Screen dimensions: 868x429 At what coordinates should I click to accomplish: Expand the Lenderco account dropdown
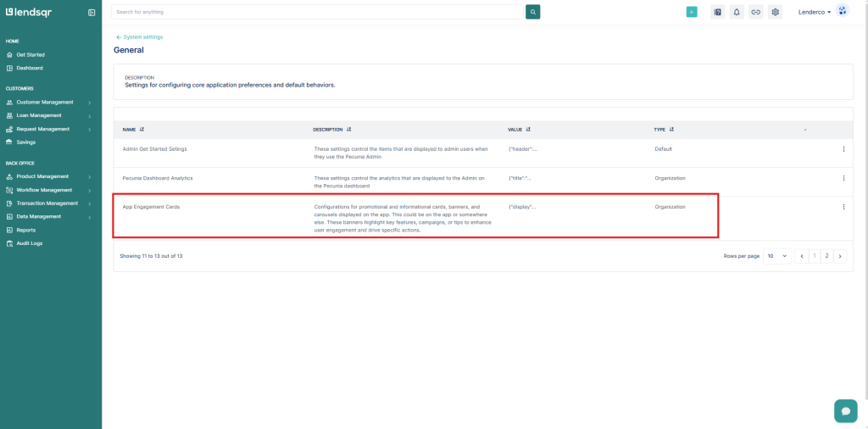(815, 12)
